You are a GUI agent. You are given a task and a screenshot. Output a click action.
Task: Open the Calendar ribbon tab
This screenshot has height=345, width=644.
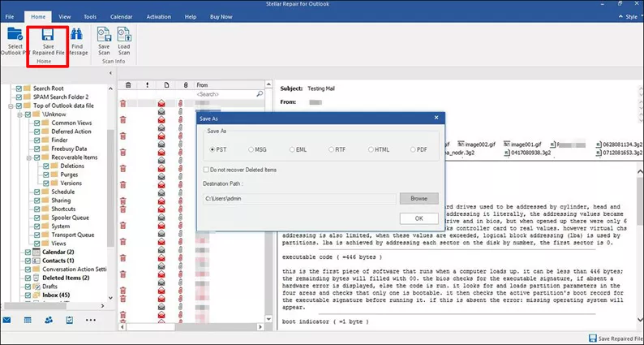pyautogui.click(x=122, y=15)
